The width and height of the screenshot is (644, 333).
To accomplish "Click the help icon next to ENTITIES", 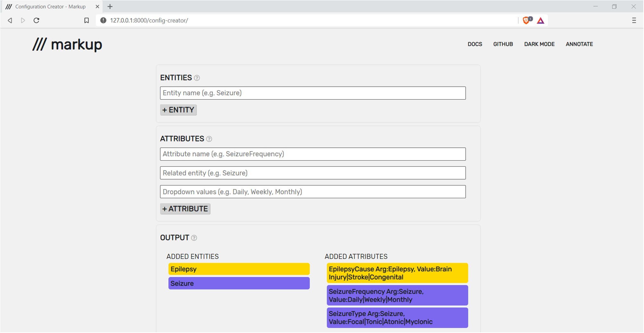I will coord(197,78).
